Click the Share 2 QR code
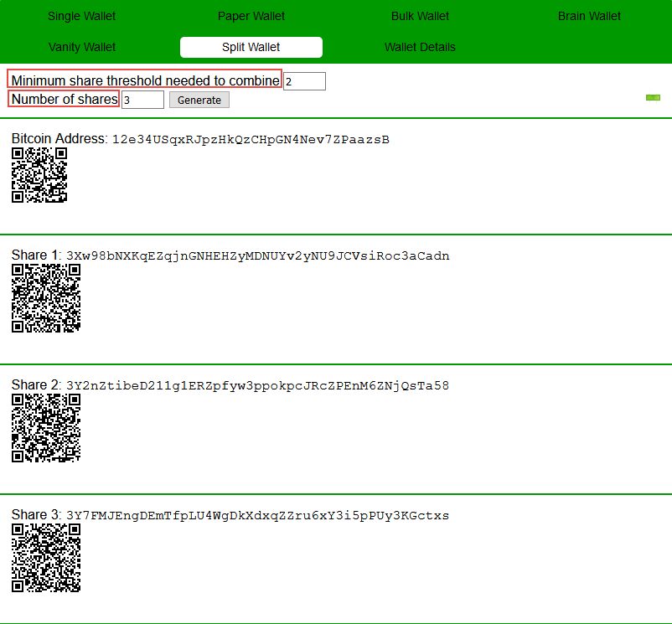The width and height of the screenshot is (672, 624). point(46,428)
